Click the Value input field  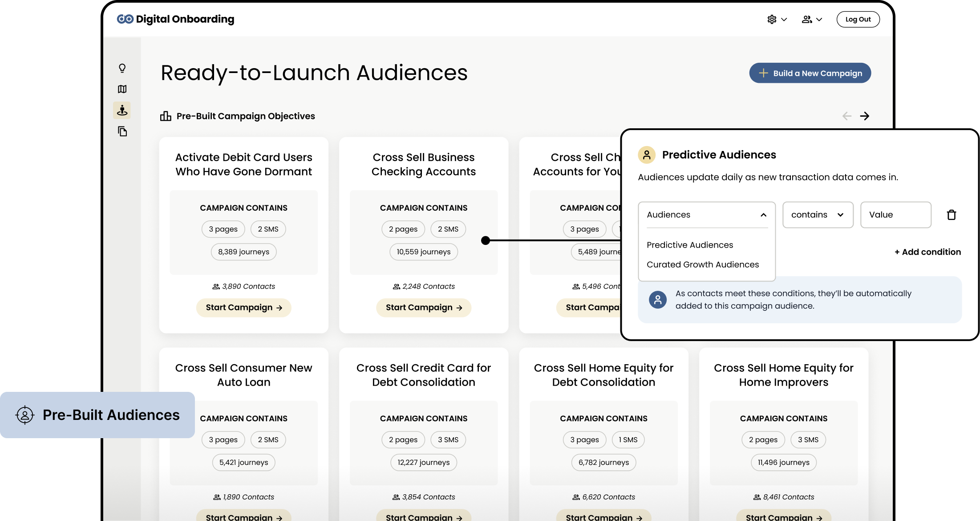click(x=895, y=215)
